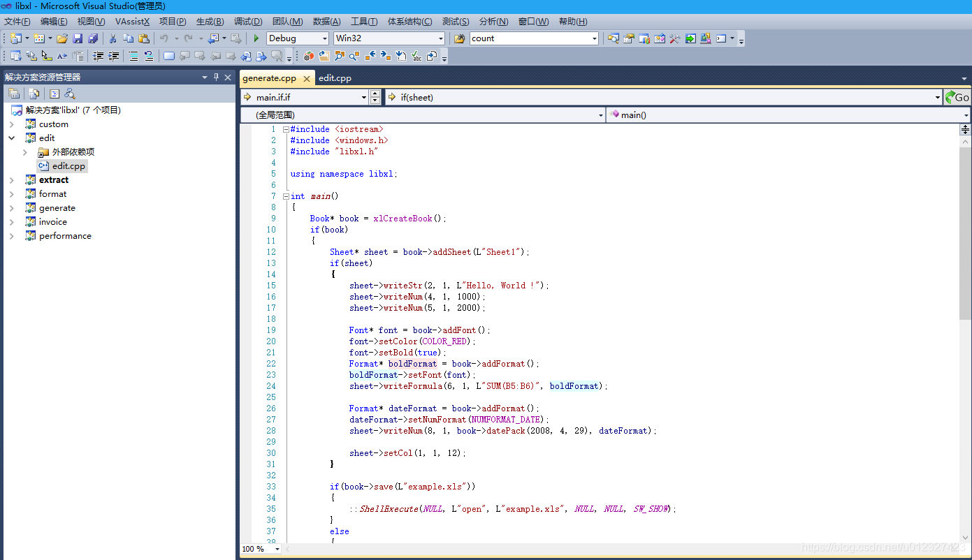Select the Comment Out Selected Lines icon
This screenshot has width=972, height=560.
134,57
